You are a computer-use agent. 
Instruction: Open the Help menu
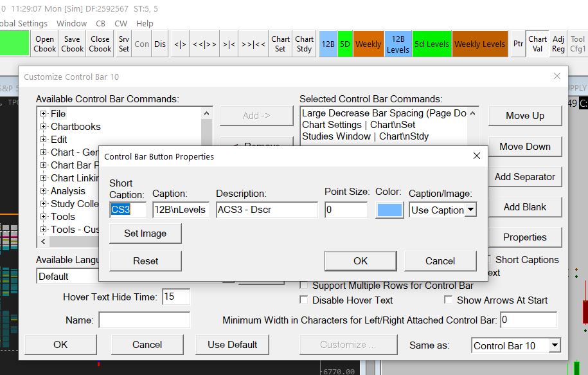pyautogui.click(x=145, y=23)
